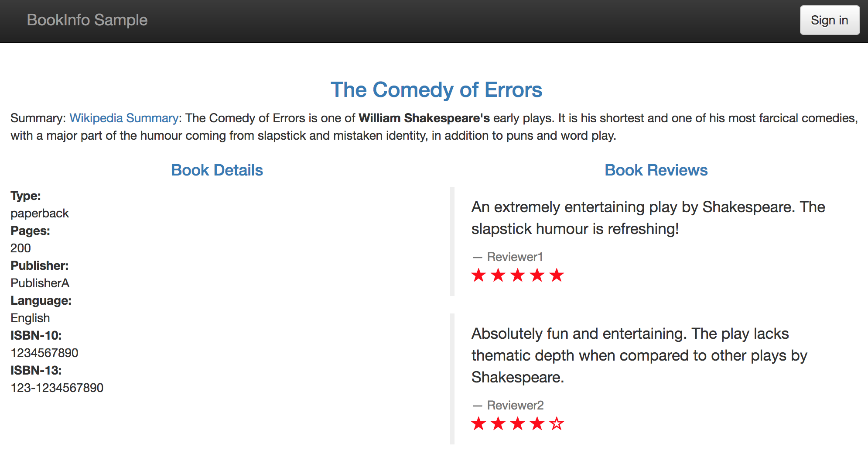Viewport: 868px width, 468px height.
Task: Click the ISBN-13 value 123-1234567890
Action: coord(57,388)
